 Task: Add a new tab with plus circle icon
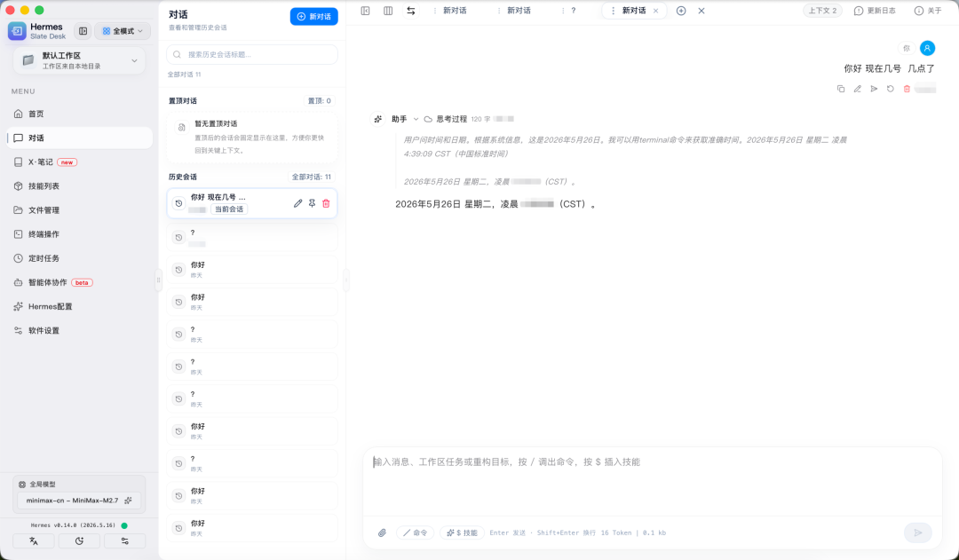(x=681, y=11)
